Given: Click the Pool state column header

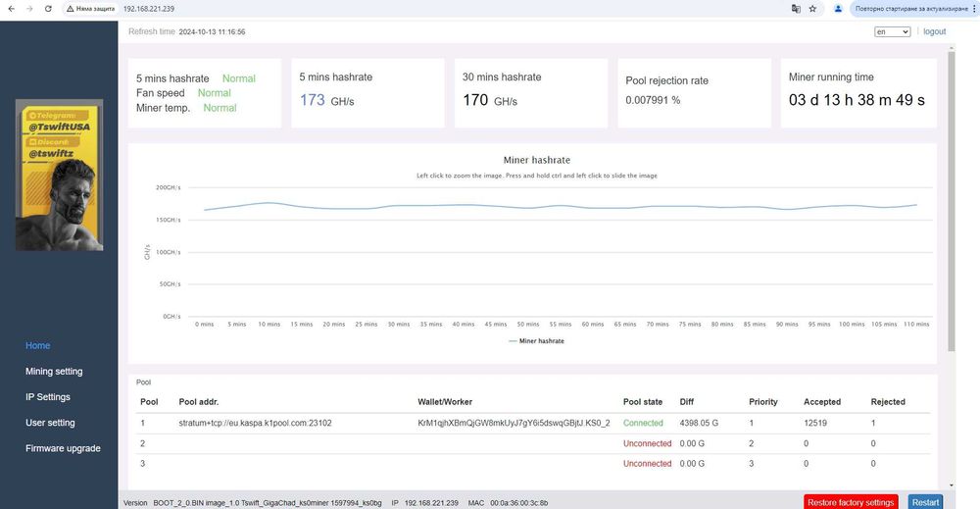Looking at the screenshot, I should pyautogui.click(x=643, y=401).
